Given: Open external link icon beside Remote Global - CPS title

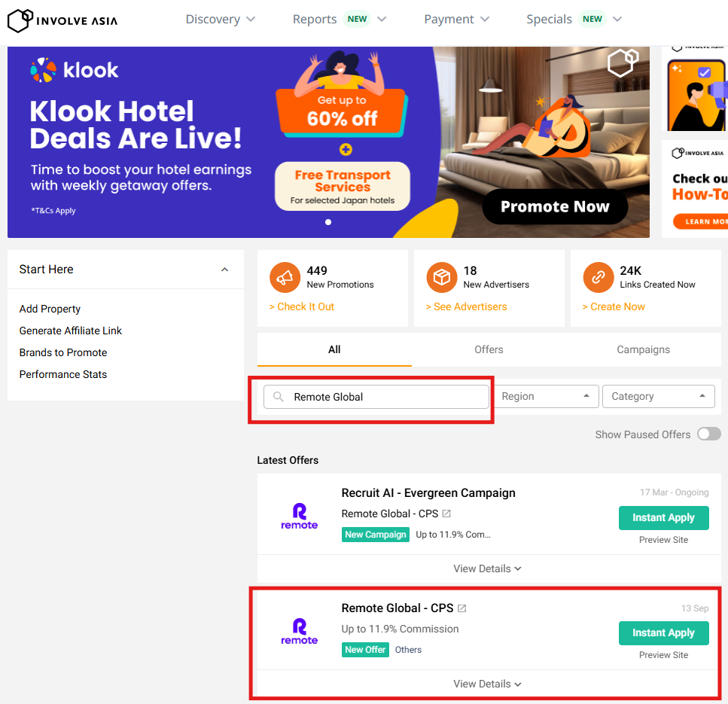Looking at the screenshot, I should [462, 608].
